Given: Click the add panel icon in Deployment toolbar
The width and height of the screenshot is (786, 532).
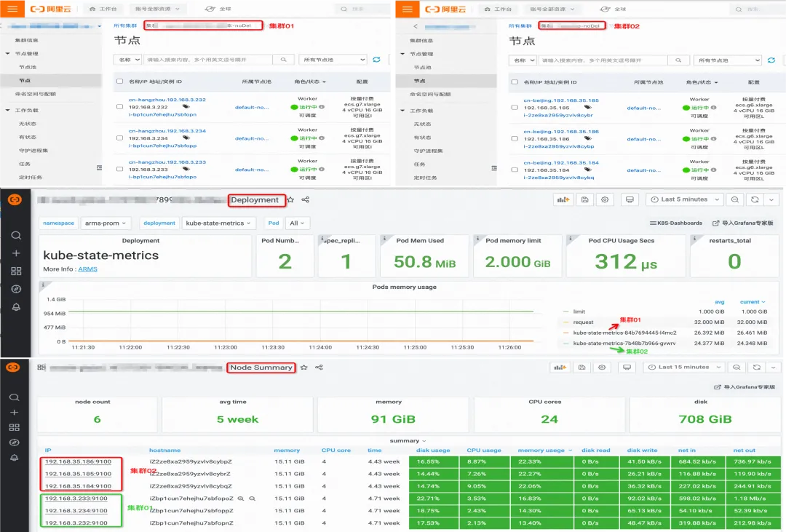Looking at the screenshot, I should [563, 199].
